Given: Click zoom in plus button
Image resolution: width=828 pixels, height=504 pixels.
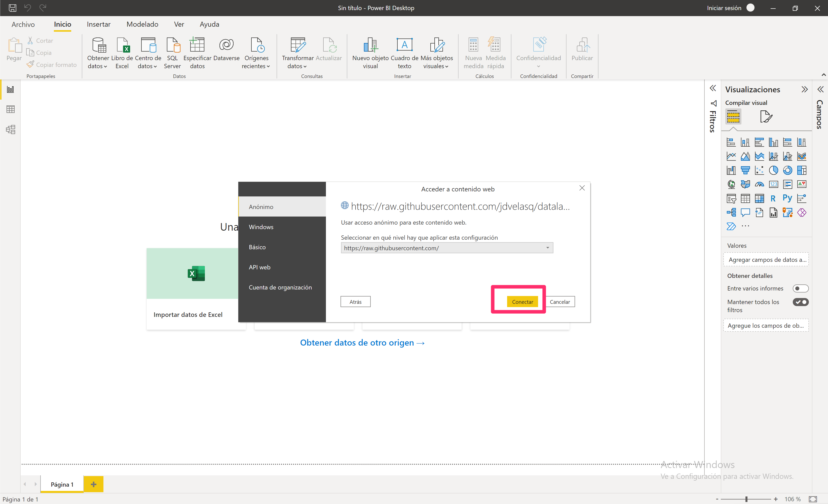Looking at the screenshot, I should pos(776,499).
